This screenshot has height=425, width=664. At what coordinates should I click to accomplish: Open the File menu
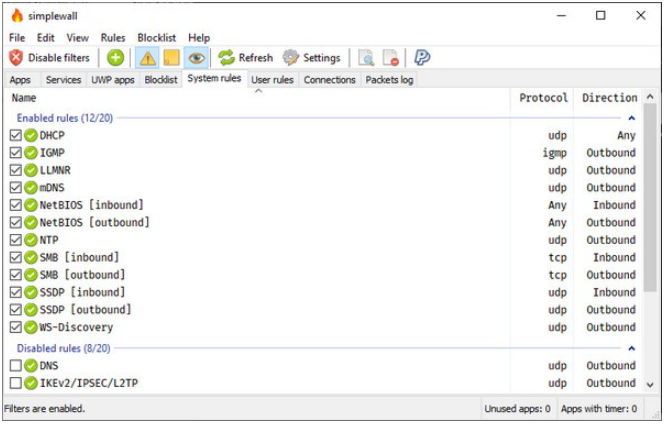pyautogui.click(x=17, y=38)
